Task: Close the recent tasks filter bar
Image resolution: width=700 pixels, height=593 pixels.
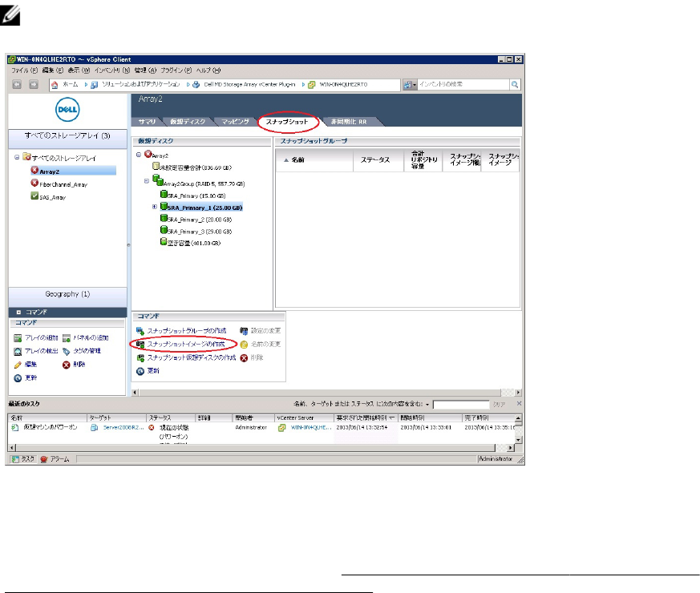Action: [519, 403]
